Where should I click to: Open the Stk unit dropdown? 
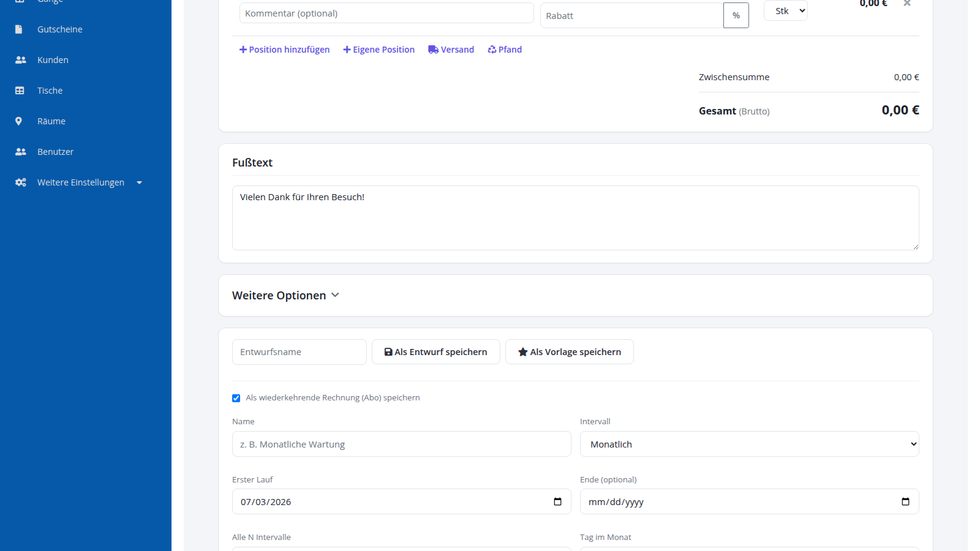click(x=786, y=10)
